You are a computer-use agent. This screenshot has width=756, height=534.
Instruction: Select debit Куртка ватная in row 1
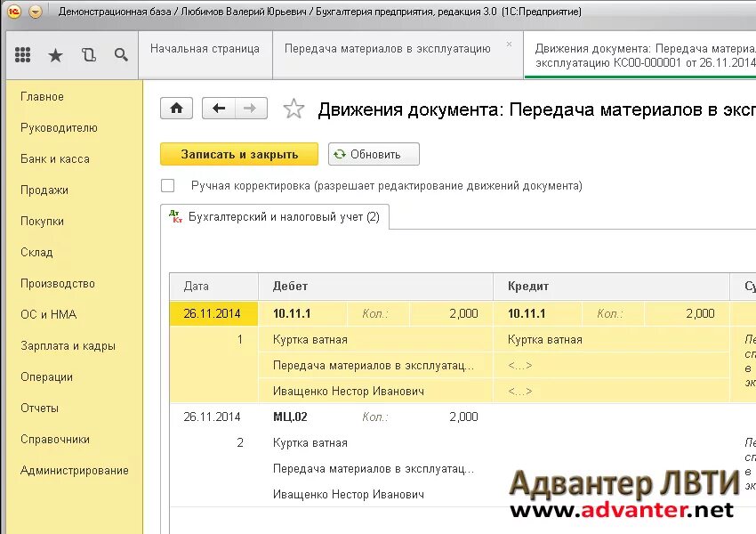[375, 340]
